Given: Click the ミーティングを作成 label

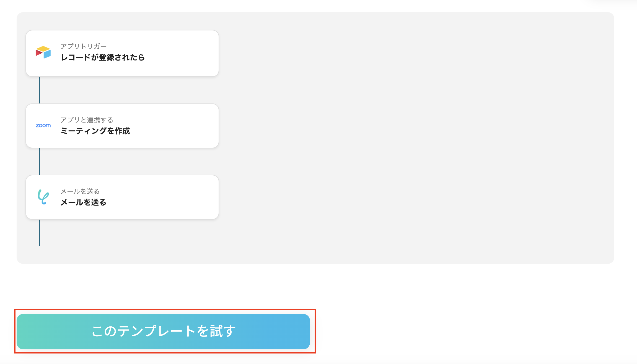Looking at the screenshot, I should pyautogui.click(x=96, y=131).
